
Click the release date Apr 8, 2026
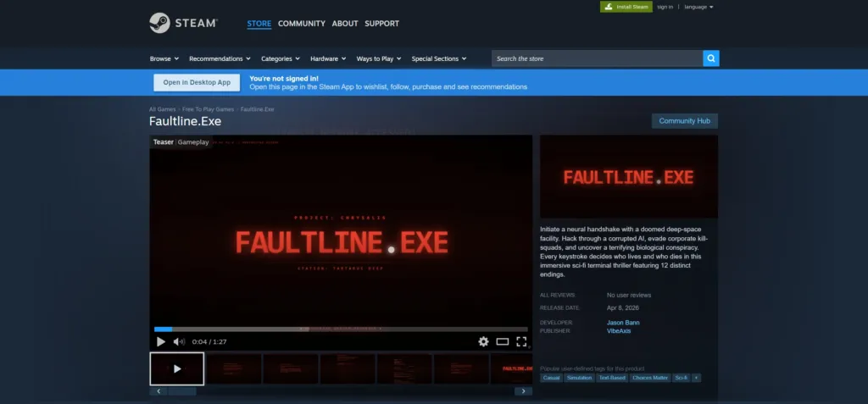pos(623,307)
